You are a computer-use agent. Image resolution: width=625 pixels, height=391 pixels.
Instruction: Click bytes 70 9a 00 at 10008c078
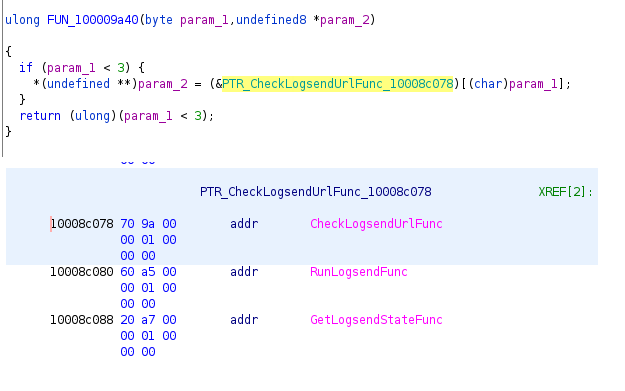click(148, 224)
